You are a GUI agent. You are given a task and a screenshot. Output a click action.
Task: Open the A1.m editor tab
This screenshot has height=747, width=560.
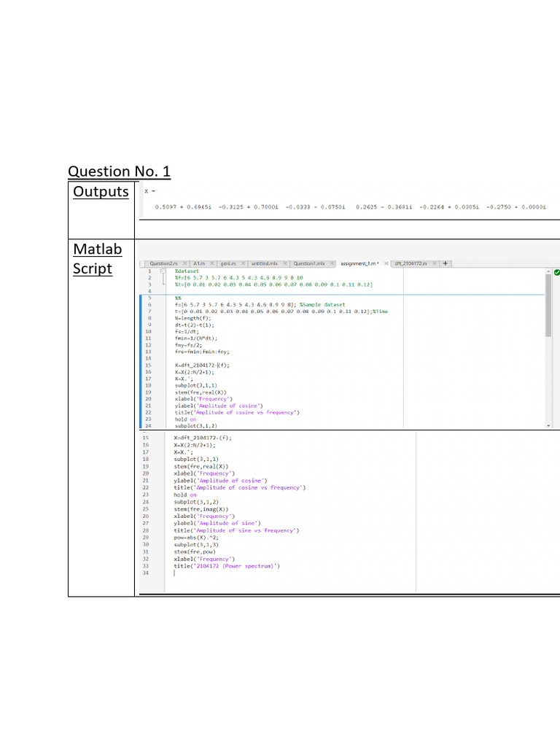coord(199,263)
